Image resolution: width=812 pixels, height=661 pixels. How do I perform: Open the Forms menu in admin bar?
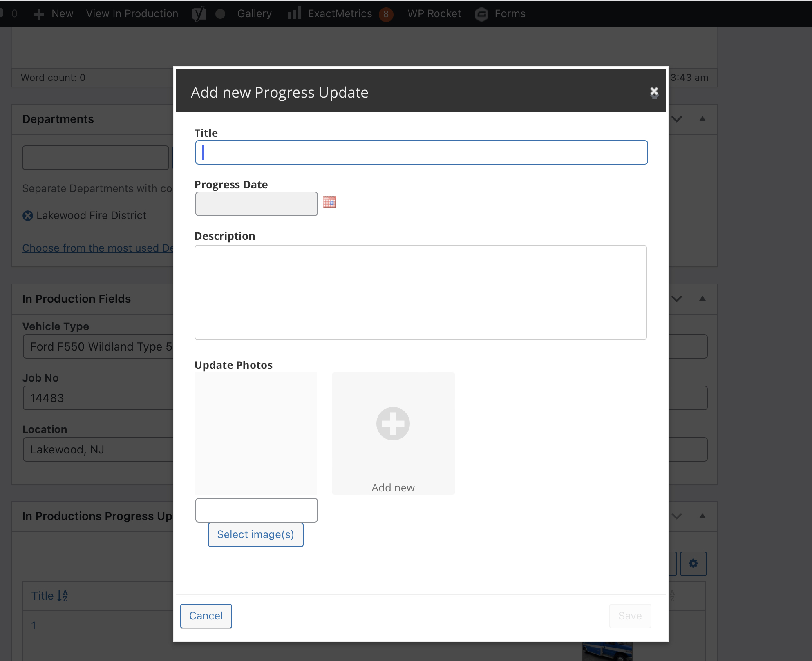501,13
